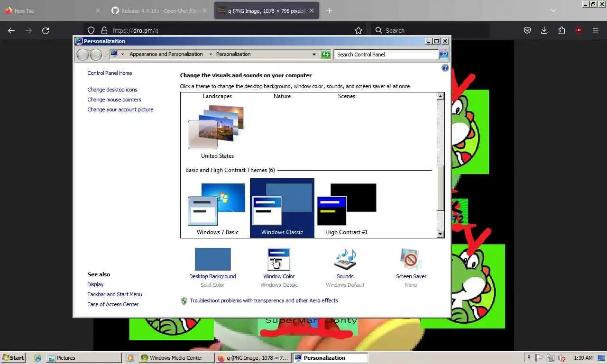The image size is (607, 364).
Task: Open Taskbar and Start Menu link
Action: (x=115, y=294)
